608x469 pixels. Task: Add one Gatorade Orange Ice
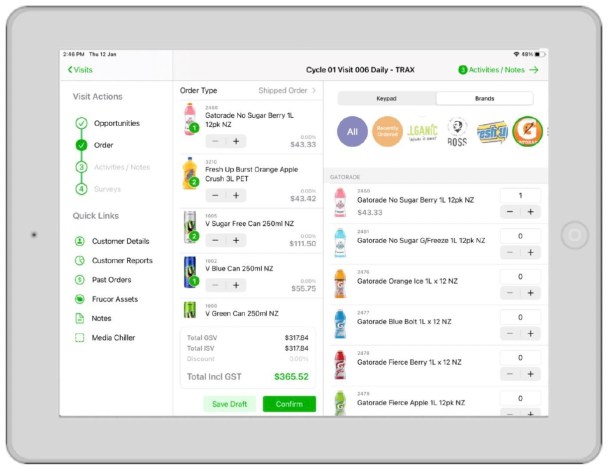point(530,293)
